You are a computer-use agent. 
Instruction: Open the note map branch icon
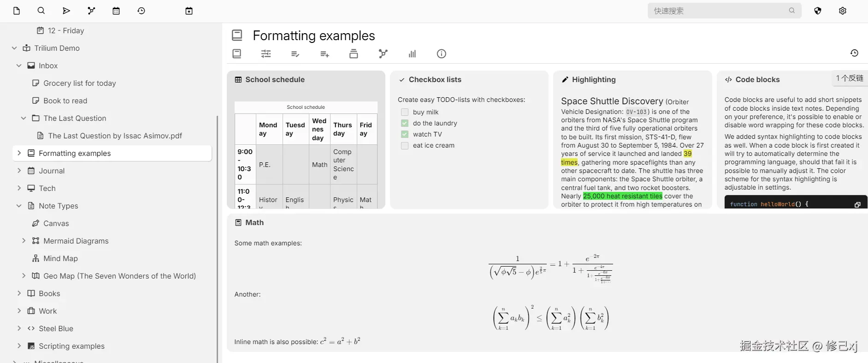click(91, 11)
